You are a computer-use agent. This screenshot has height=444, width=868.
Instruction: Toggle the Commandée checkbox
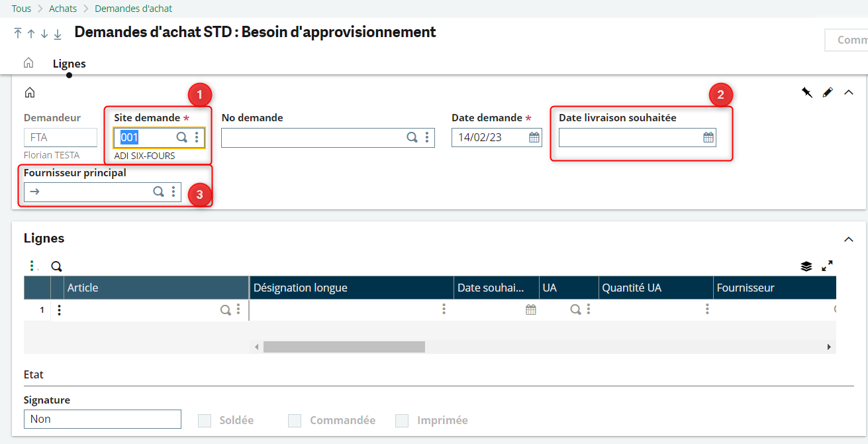coord(295,421)
